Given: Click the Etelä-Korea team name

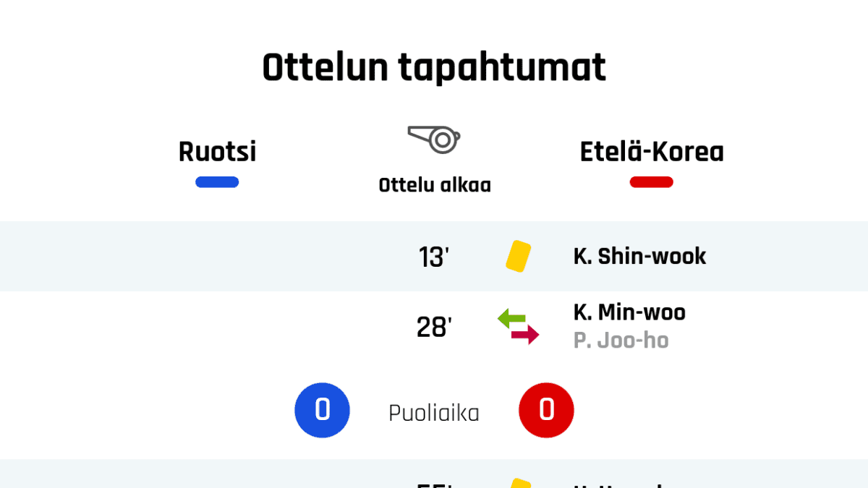Looking at the screenshot, I should pos(651,152).
